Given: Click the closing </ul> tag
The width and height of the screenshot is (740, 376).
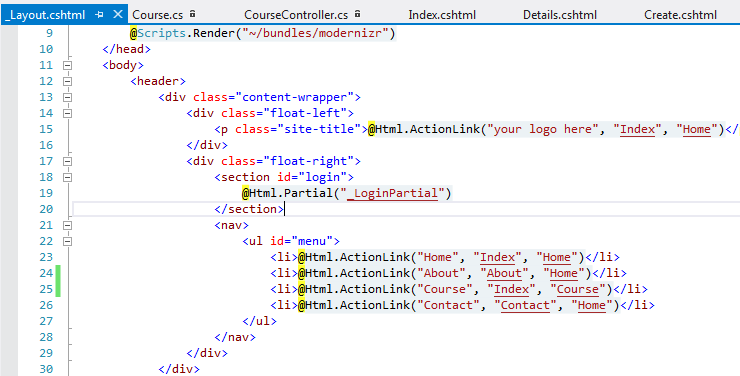Looking at the screenshot, I should 259,321.
